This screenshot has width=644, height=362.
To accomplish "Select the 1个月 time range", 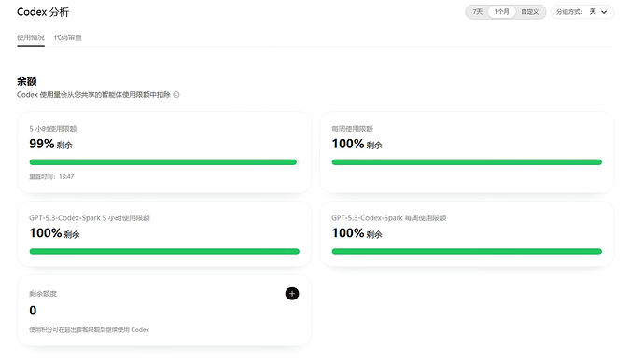I will (x=501, y=12).
